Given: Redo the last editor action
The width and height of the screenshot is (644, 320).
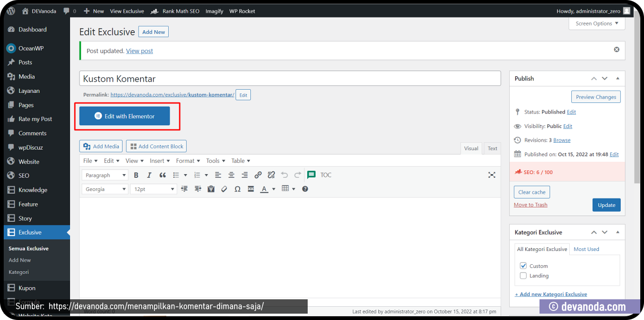Looking at the screenshot, I should [298, 175].
